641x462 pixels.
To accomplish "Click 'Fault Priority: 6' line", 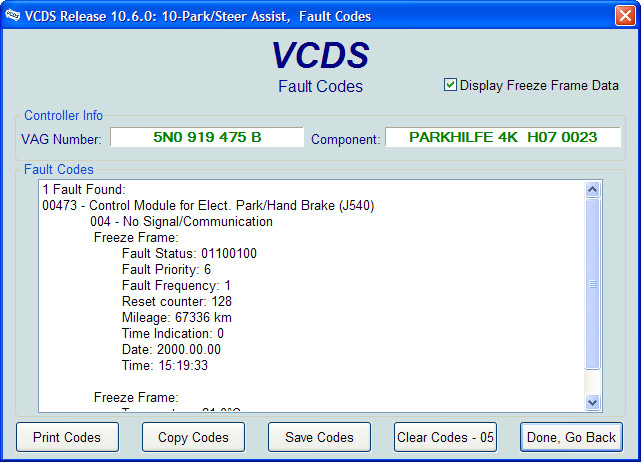I will coord(166,269).
